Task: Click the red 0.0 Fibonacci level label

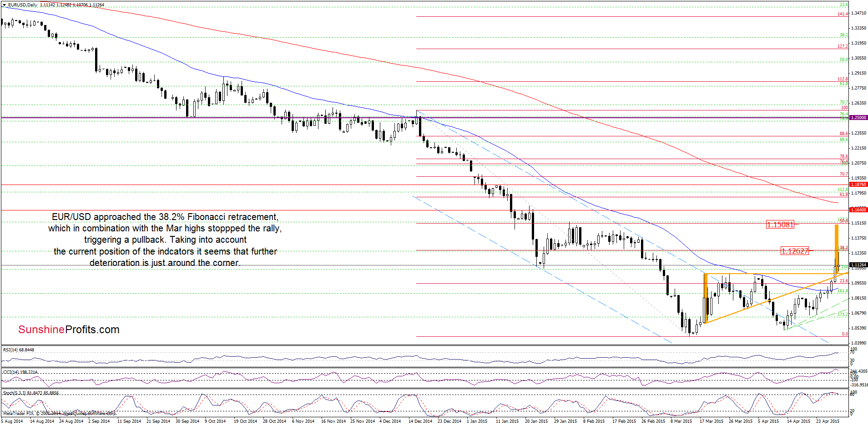Action: [845, 334]
